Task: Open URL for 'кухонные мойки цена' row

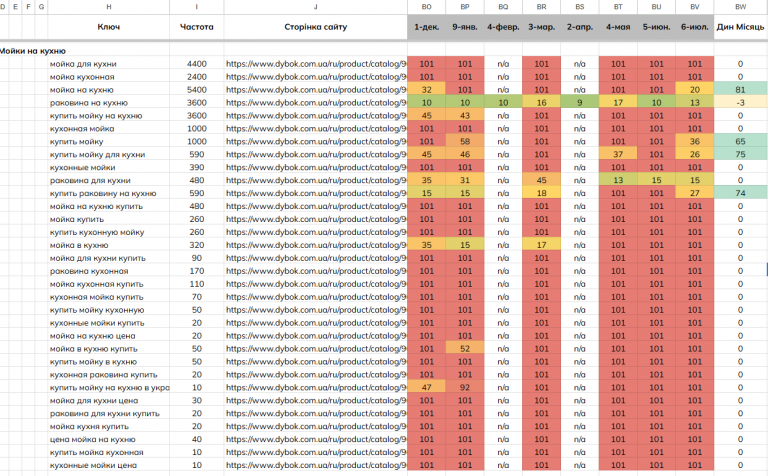Action: [x=316, y=465]
